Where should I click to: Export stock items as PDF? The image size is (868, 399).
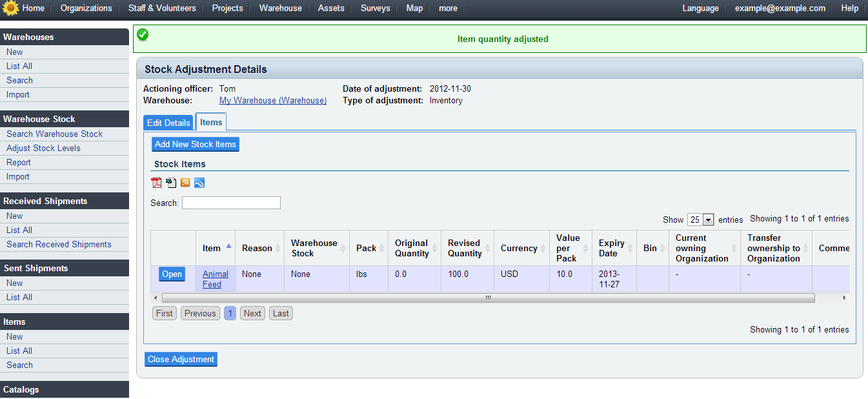click(x=156, y=183)
